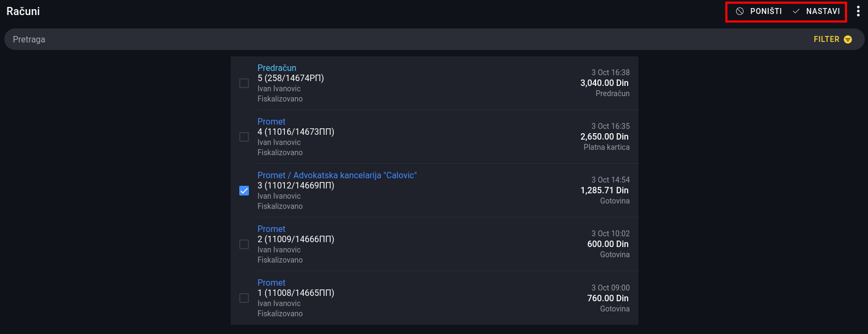Uncheck the Advokatska kancelarija Calovic invoice

click(244, 191)
